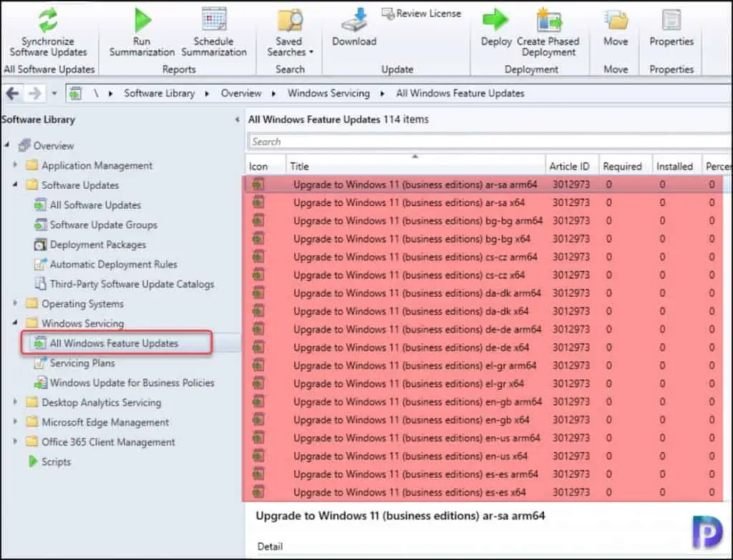Select update row en-gb arm64

point(484,402)
